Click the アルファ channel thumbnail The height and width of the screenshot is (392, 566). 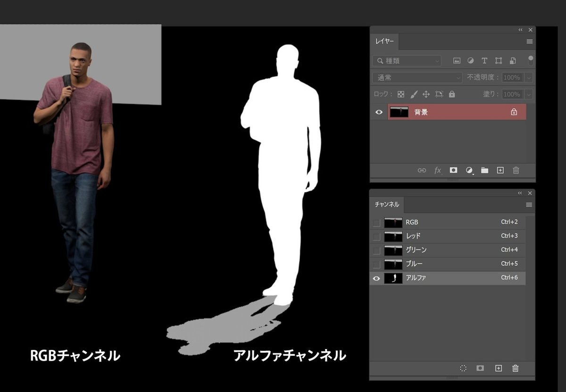click(x=393, y=278)
